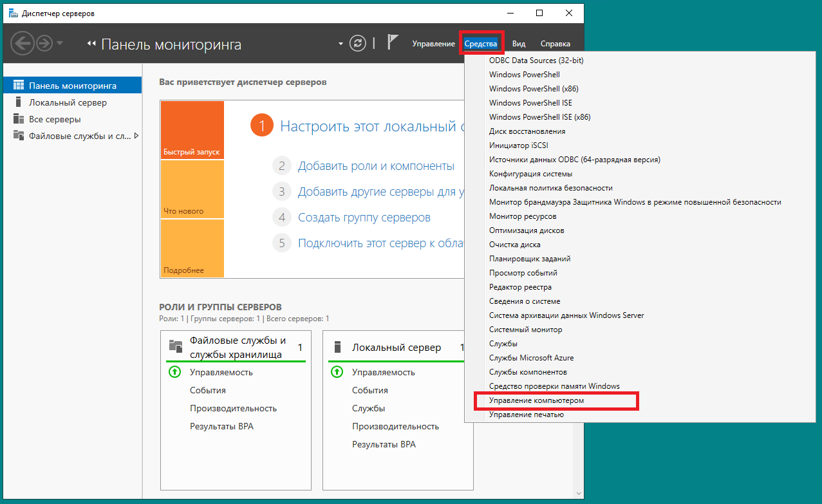The image size is (822, 504).
Task: Click green Управляемость status icon in Файловые службы tile
Action: tap(174, 372)
